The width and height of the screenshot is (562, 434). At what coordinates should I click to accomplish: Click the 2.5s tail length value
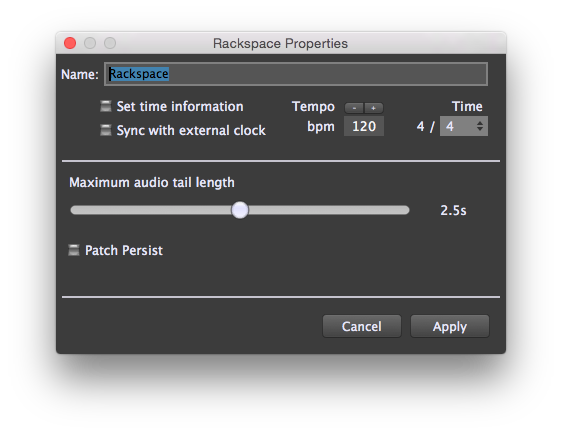click(x=453, y=210)
